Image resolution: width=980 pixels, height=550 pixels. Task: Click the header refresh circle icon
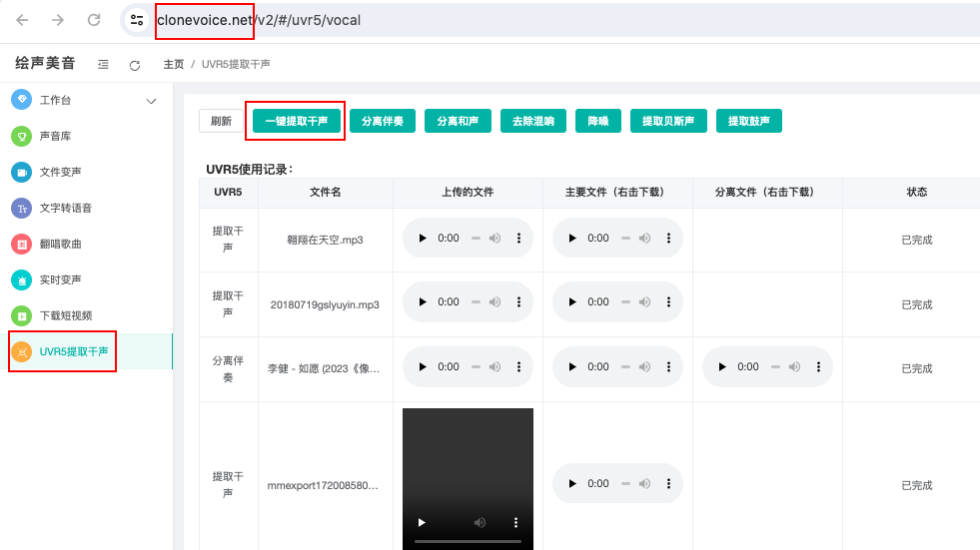pos(135,65)
